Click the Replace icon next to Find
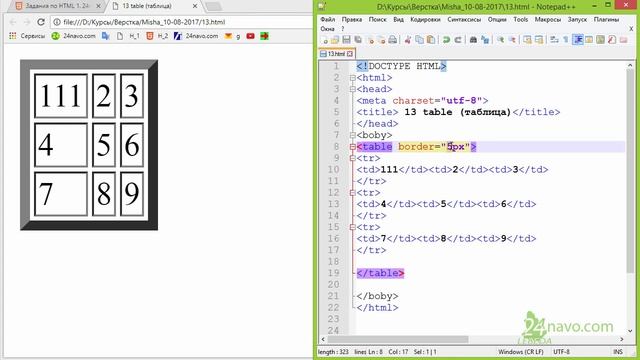The height and width of the screenshot is (360, 640). click(x=485, y=40)
